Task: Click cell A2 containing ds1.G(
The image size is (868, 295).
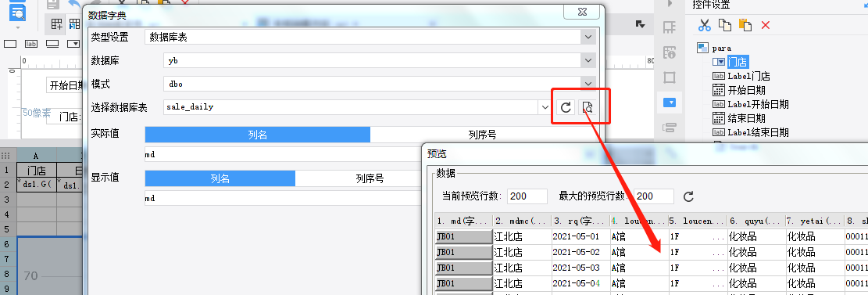Action: (x=37, y=185)
